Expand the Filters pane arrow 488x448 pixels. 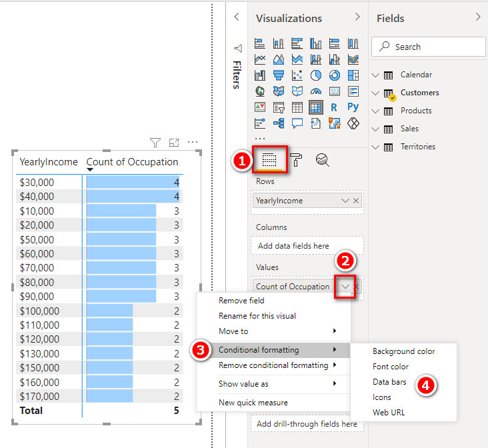[237, 17]
